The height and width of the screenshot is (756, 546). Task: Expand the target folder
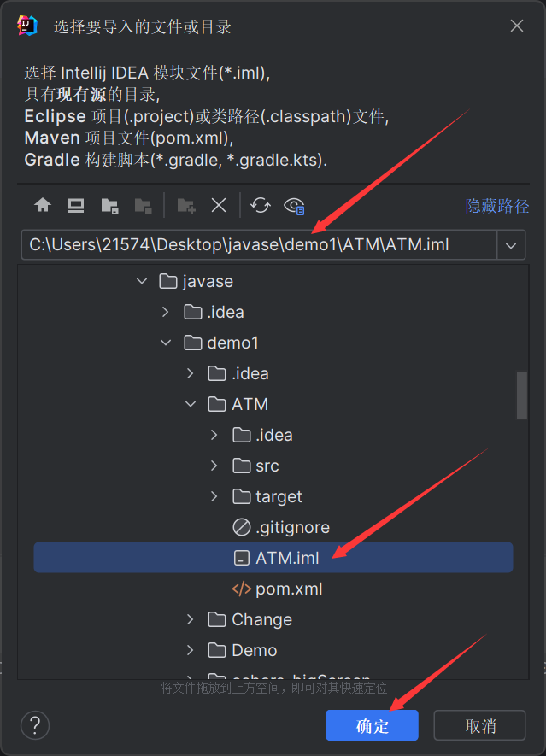(214, 496)
